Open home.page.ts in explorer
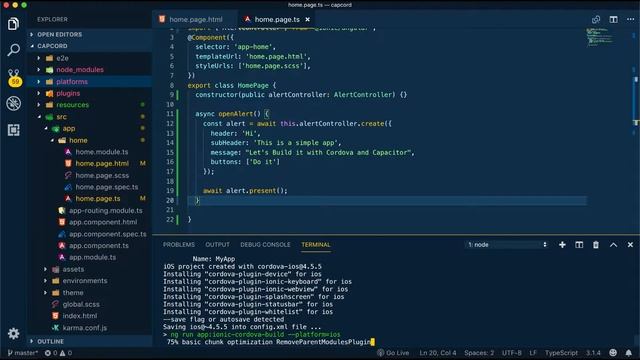 click(98, 199)
